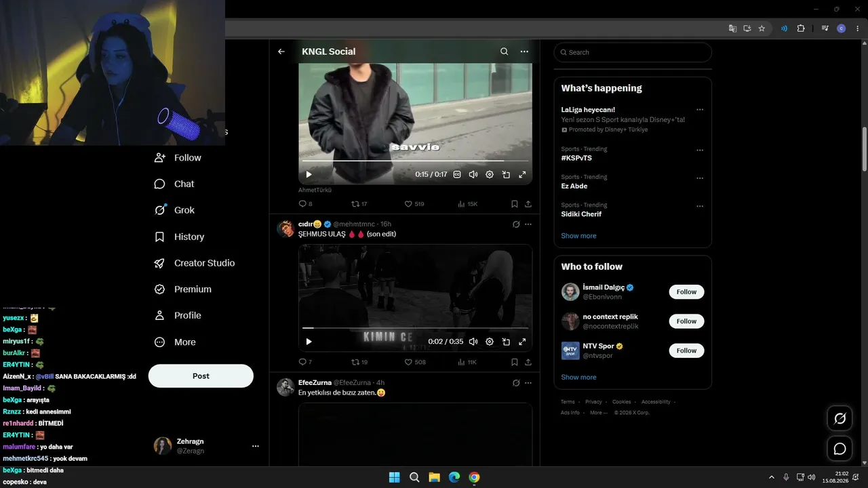
Task: Go to Profile from the sidebar
Action: point(178,315)
